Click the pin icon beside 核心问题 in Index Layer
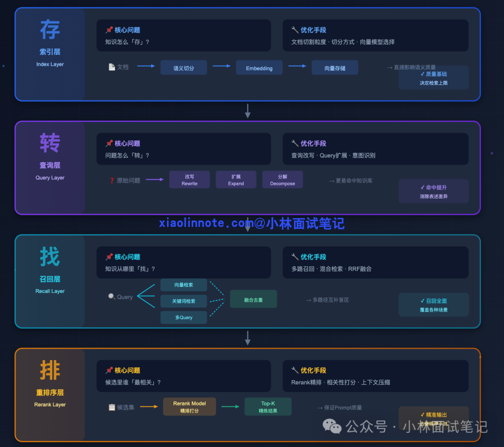 [108, 29]
